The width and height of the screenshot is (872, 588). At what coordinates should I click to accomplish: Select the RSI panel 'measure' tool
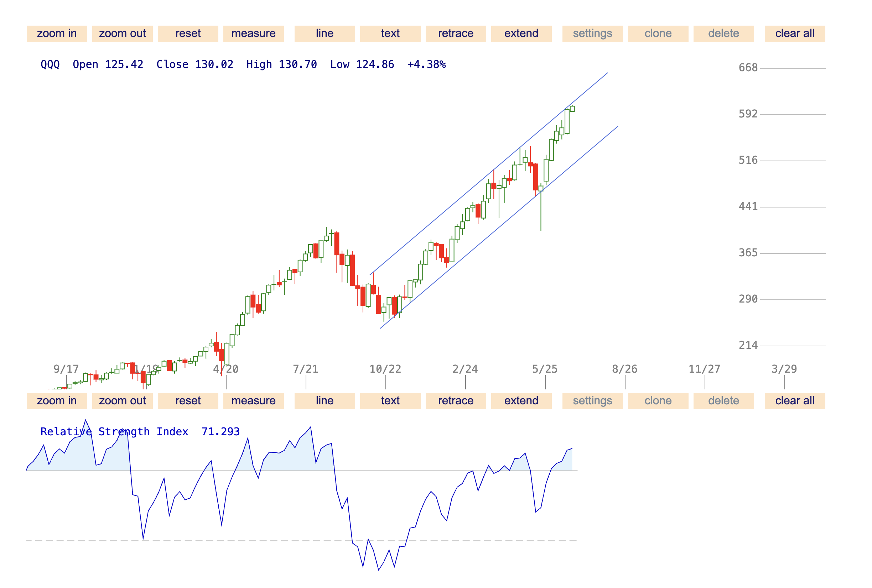253,401
